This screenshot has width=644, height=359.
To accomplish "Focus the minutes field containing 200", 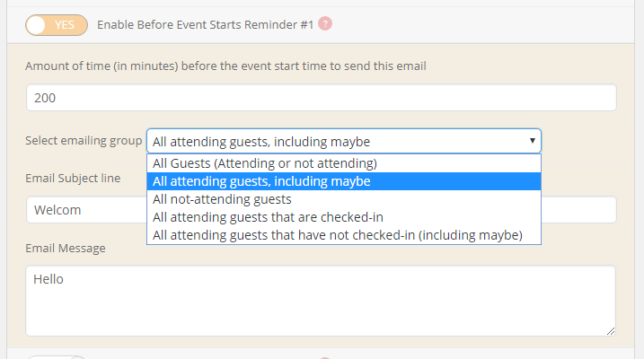I will click(x=322, y=98).
